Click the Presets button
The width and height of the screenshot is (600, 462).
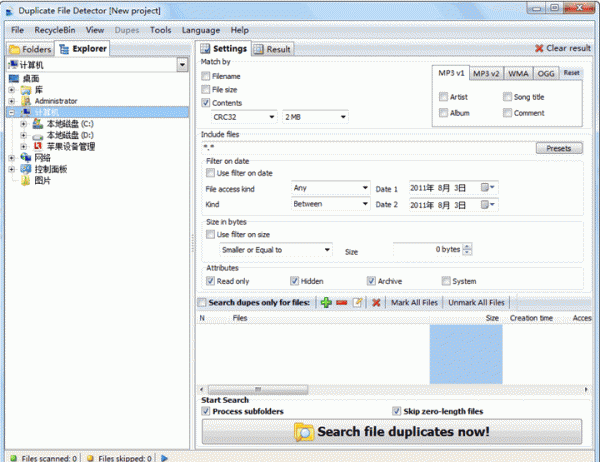[x=559, y=148]
